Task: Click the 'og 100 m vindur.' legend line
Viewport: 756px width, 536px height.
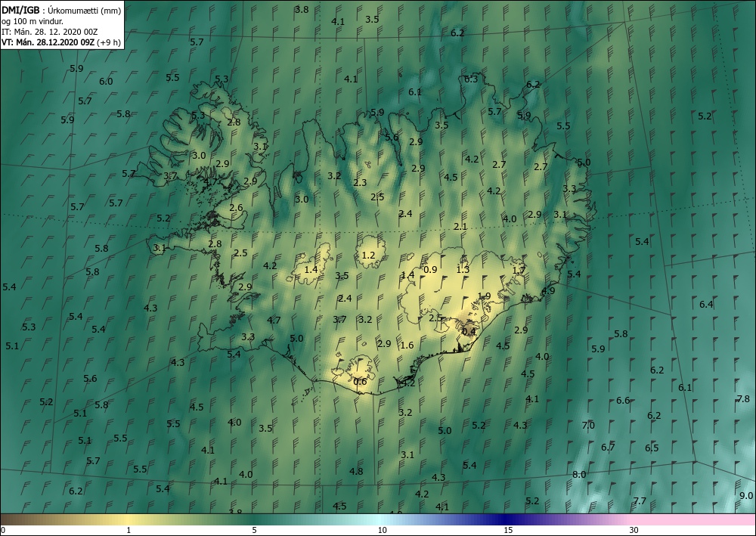Action: (33, 21)
